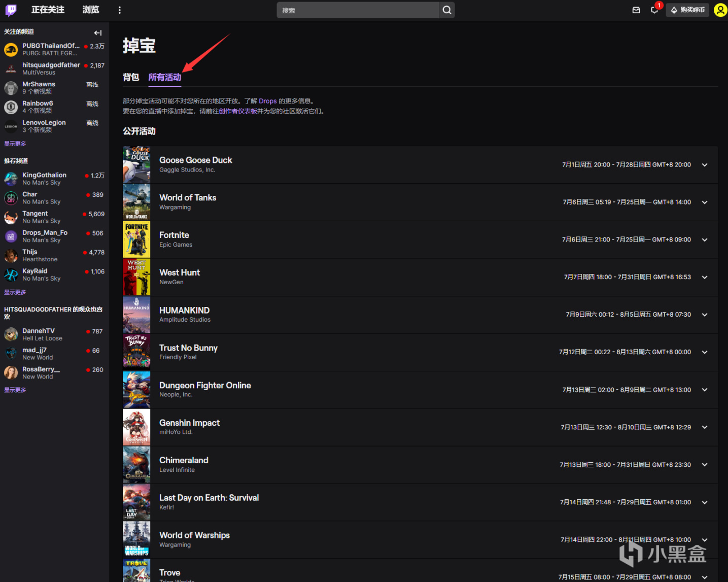This screenshot has width=728, height=582.
Task: Expand Chimeraland campaign chevron
Action: [705, 465]
